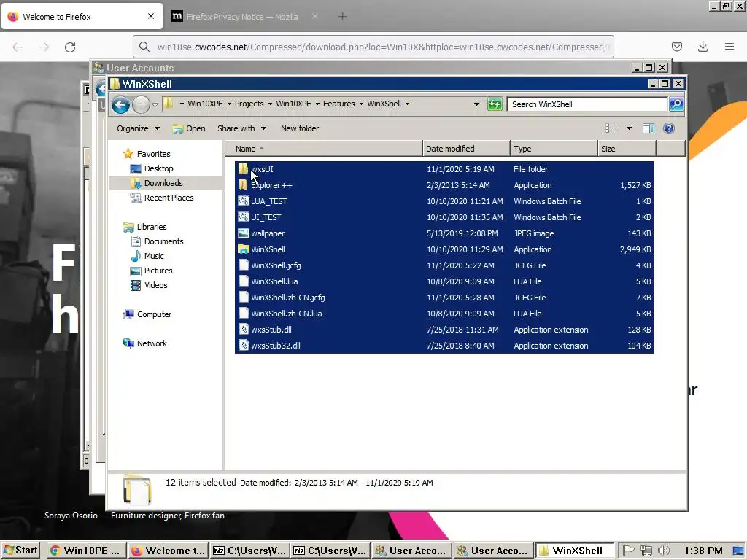This screenshot has height=560, width=747.
Task: Select Features in the address breadcrumb
Action: [338, 104]
